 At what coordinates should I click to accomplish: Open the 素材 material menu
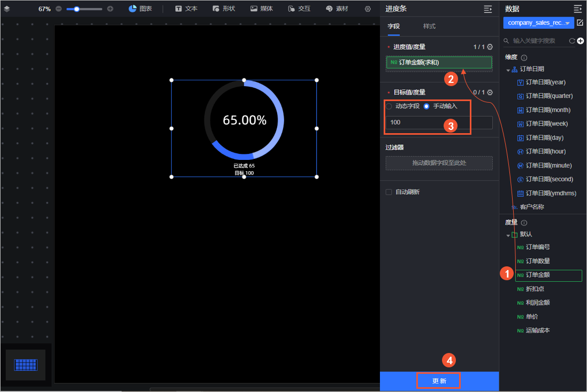(337, 9)
